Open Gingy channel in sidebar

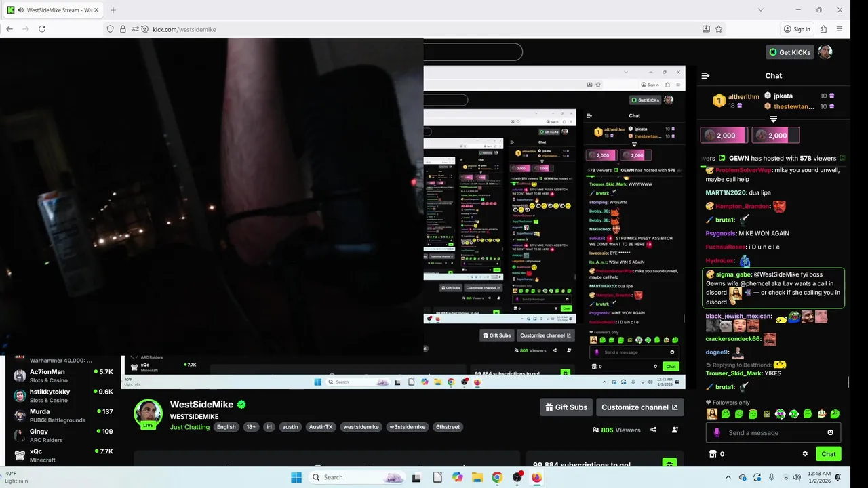(x=63, y=435)
